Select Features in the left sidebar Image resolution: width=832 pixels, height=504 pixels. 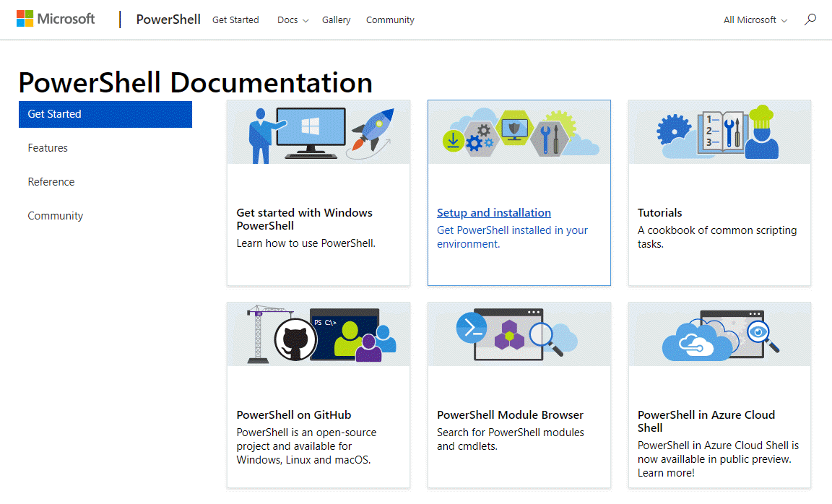[48, 147]
